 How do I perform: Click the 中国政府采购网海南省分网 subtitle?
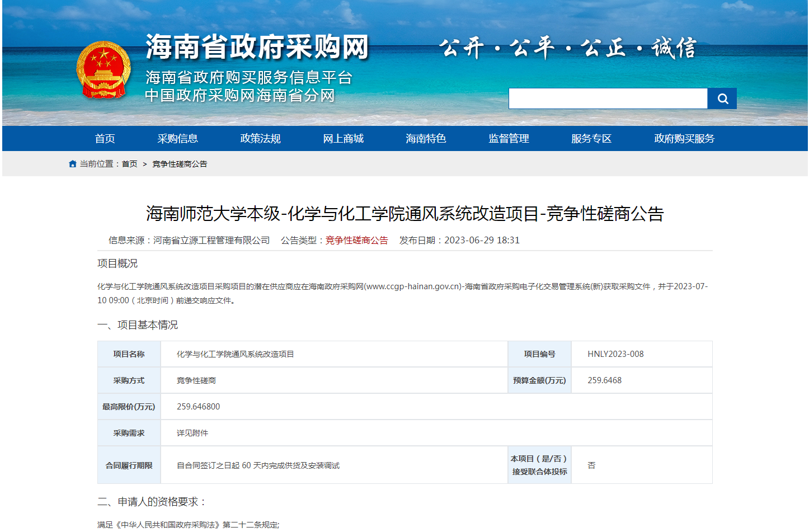point(240,96)
